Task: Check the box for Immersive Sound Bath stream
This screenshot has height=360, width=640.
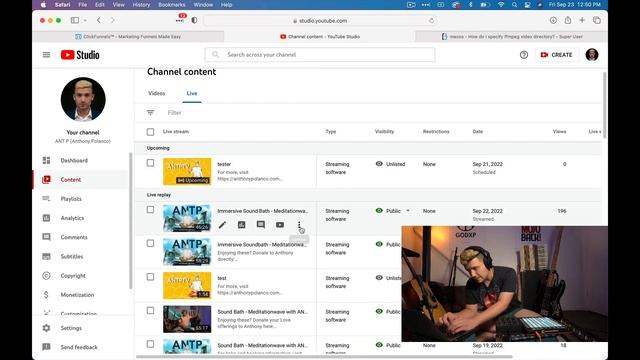Action: pos(150,210)
